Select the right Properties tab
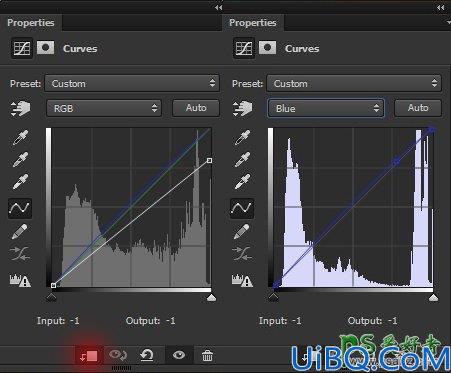The width and height of the screenshot is (451, 373). (x=253, y=23)
